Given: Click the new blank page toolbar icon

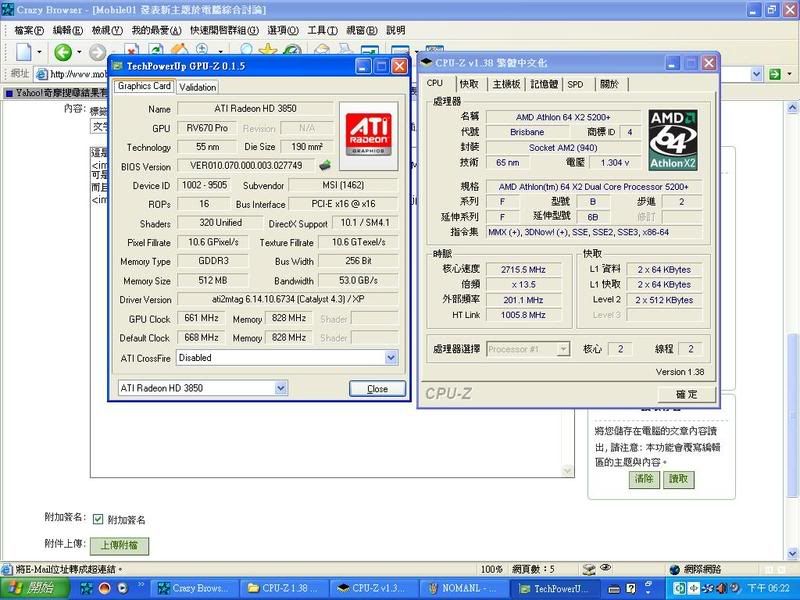Looking at the screenshot, I should 23,52.
